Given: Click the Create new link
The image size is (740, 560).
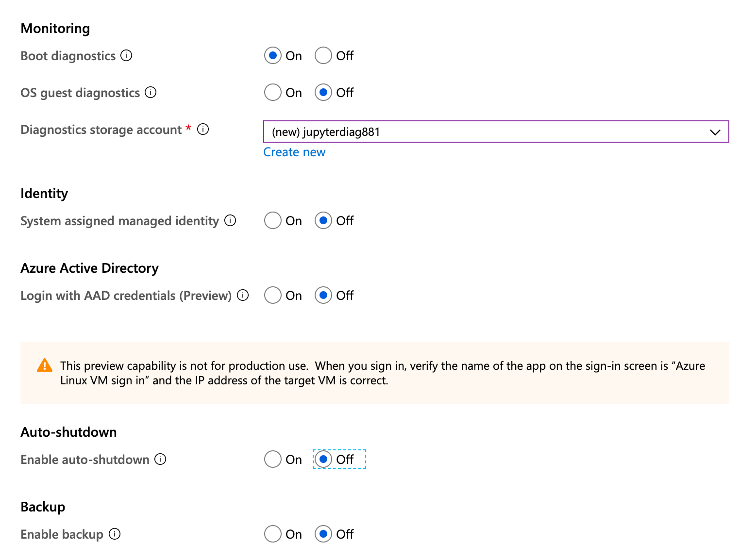Looking at the screenshot, I should coord(294,152).
